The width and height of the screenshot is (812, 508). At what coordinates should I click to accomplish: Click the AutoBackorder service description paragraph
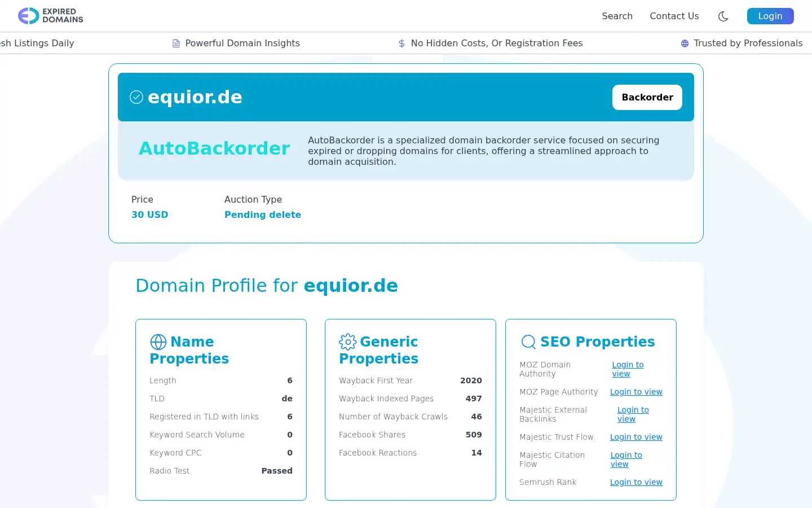pyautogui.click(x=484, y=151)
